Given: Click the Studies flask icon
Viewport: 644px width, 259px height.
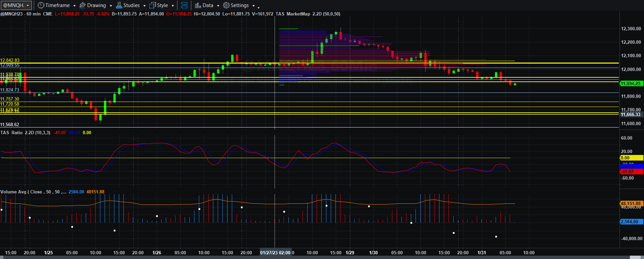Looking at the screenshot, I should [x=119, y=5].
